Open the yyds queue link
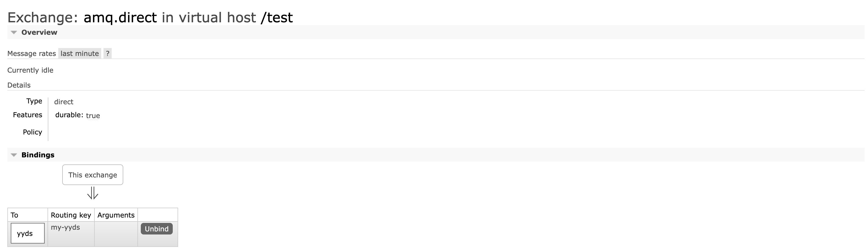 point(25,233)
